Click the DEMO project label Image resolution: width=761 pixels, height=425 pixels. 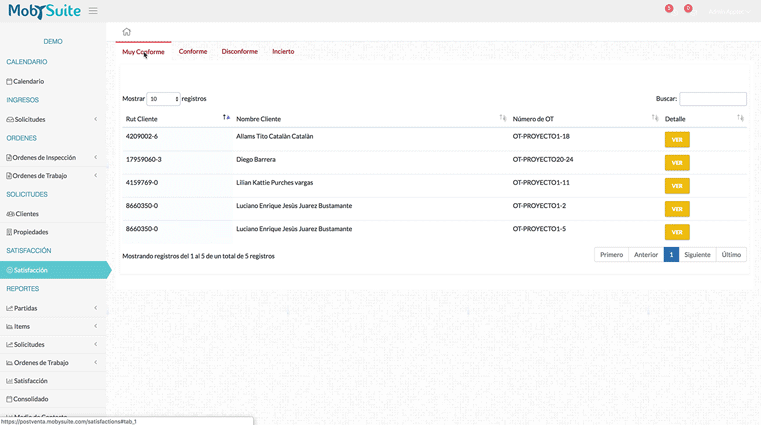pyautogui.click(x=53, y=42)
